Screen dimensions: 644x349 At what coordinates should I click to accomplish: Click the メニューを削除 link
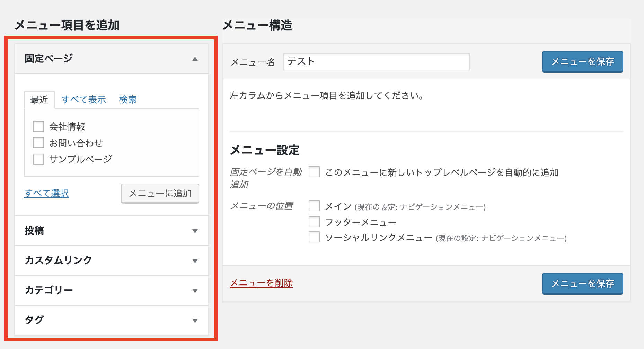tap(261, 283)
